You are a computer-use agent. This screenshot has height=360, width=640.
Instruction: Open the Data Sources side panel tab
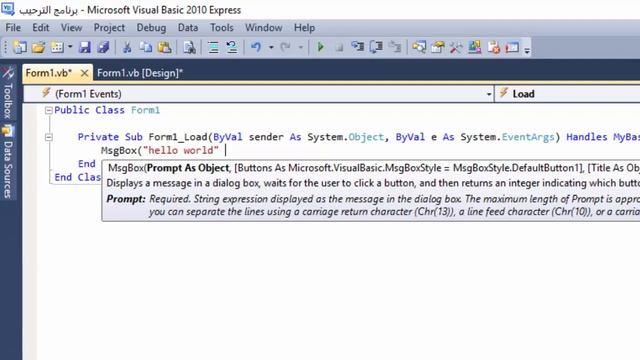[8, 162]
